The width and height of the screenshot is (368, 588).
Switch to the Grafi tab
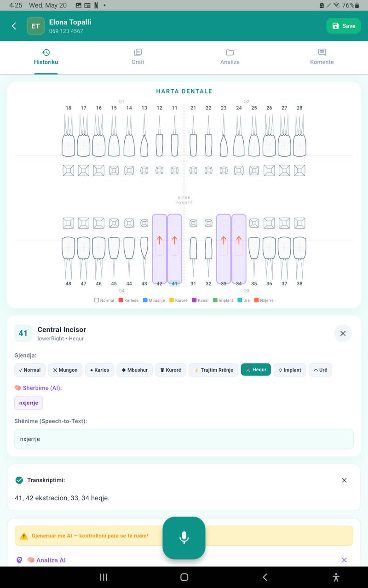138,58
